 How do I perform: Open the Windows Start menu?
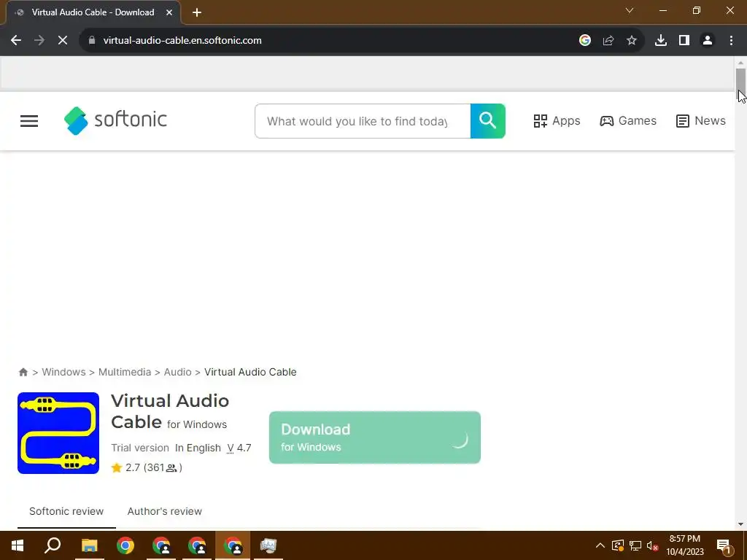pyautogui.click(x=18, y=545)
